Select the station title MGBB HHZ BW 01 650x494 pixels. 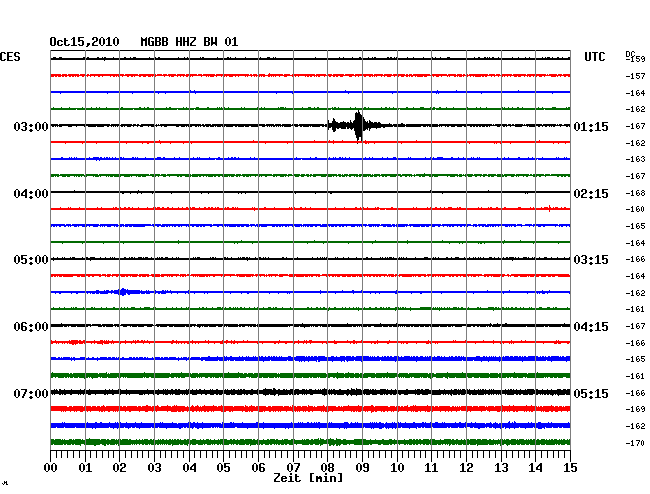[189, 42]
